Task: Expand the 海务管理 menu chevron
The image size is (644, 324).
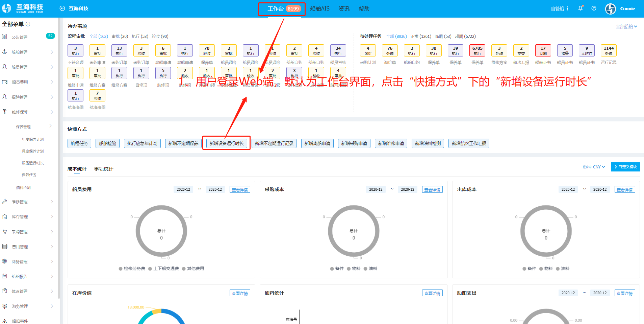Action: (52, 306)
